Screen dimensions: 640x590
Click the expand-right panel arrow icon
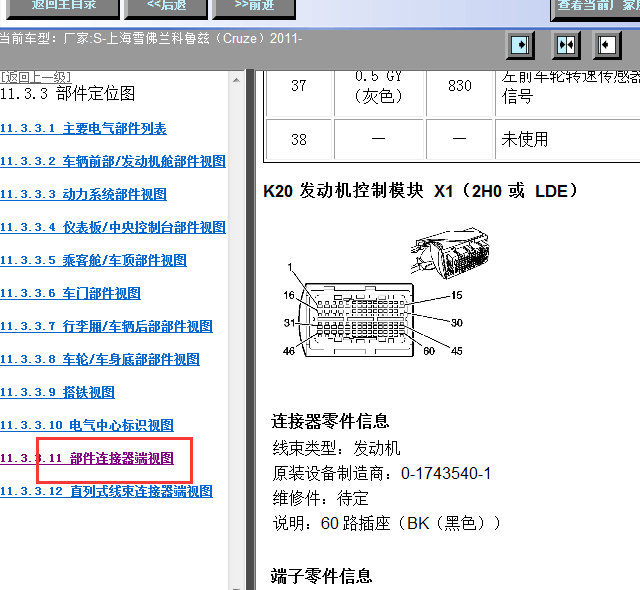[520, 45]
